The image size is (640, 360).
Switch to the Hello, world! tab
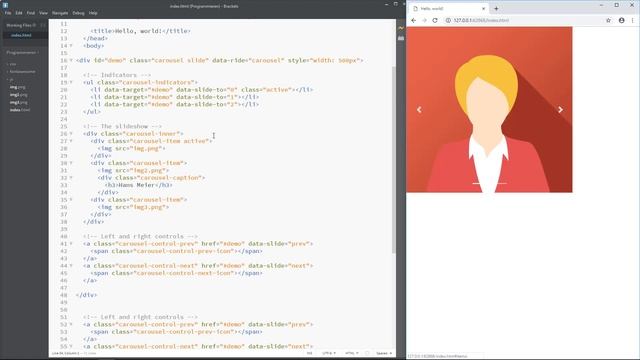pyautogui.click(x=448, y=8)
